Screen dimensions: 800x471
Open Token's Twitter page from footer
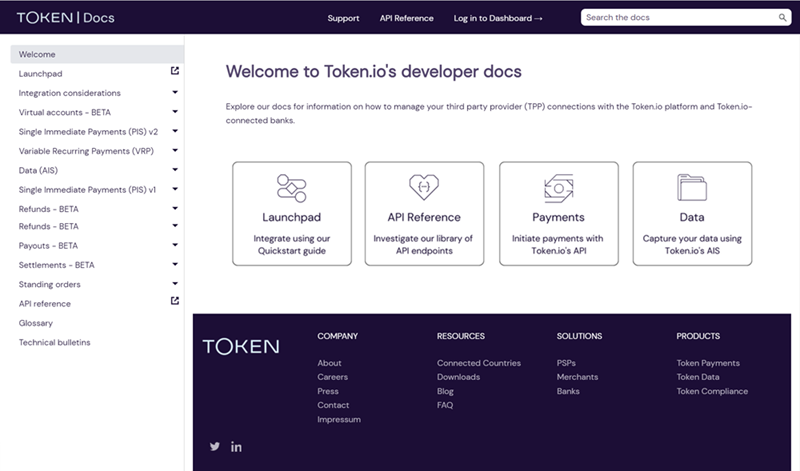(214, 446)
